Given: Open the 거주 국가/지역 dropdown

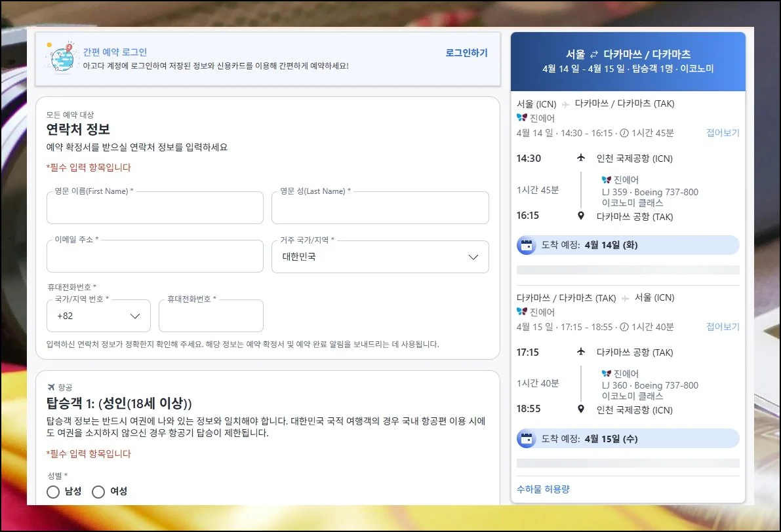Looking at the screenshot, I should pos(380,257).
